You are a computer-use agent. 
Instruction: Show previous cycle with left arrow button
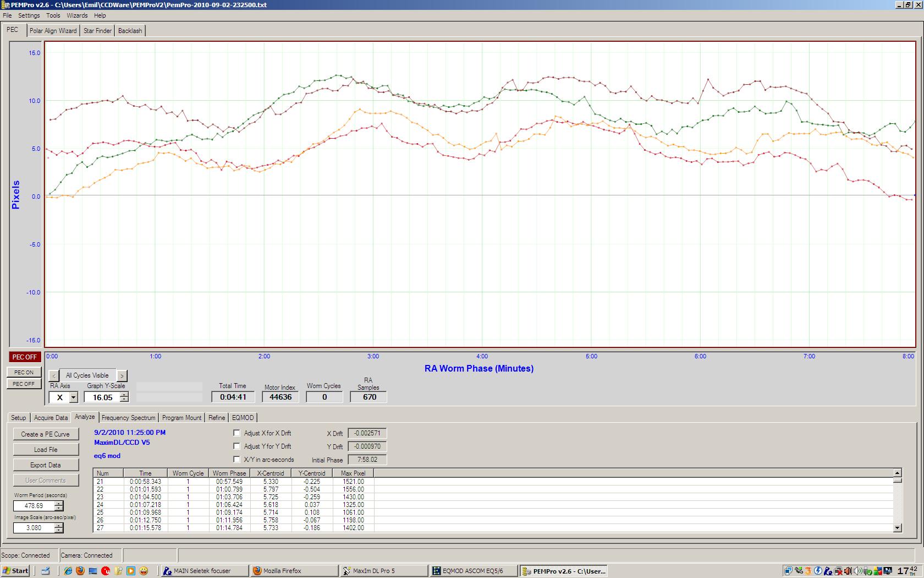coord(54,375)
